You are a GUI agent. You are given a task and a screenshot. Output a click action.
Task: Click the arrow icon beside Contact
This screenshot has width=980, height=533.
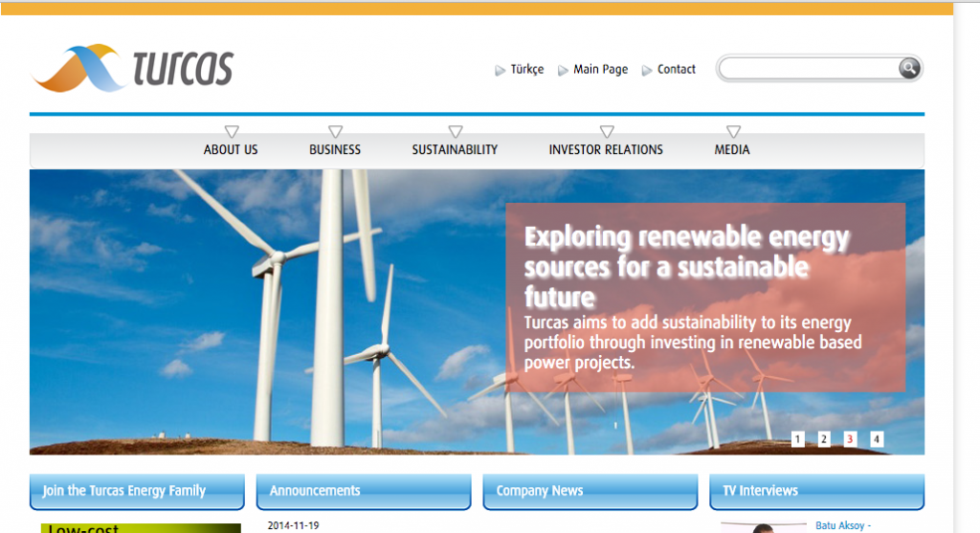click(x=647, y=70)
